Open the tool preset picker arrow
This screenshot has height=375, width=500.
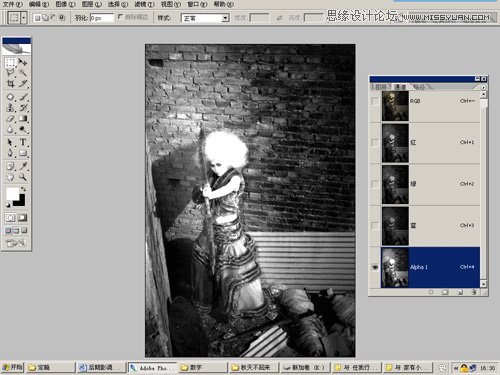(23, 18)
